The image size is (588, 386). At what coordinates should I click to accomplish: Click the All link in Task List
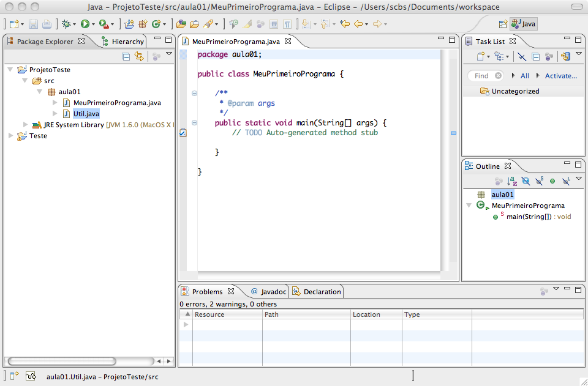pos(525,75)
